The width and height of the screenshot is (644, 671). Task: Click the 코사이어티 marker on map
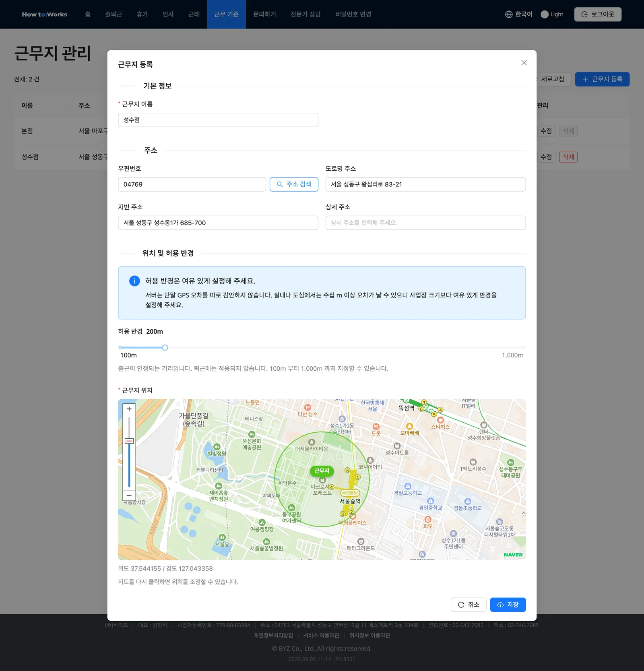tap(370, 460)
